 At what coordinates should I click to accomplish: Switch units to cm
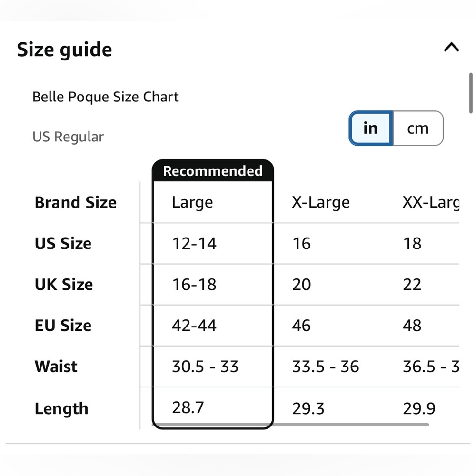(417, 129)
